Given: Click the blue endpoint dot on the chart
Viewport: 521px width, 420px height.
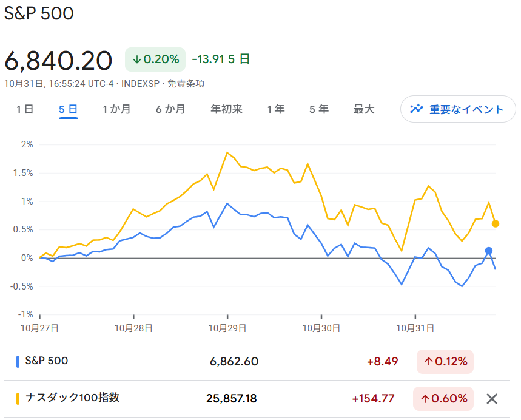Looking at the screenshot, I should [488, 250].
